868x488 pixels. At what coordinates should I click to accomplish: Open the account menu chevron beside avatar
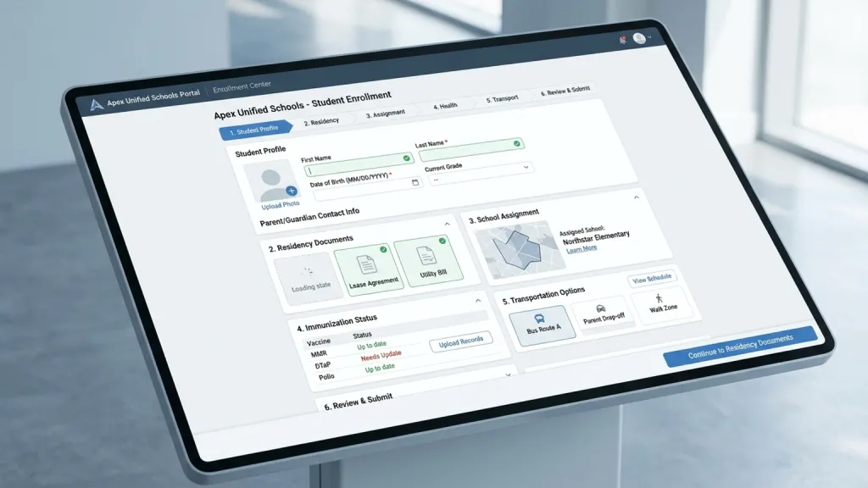click(x=649, y=37)
